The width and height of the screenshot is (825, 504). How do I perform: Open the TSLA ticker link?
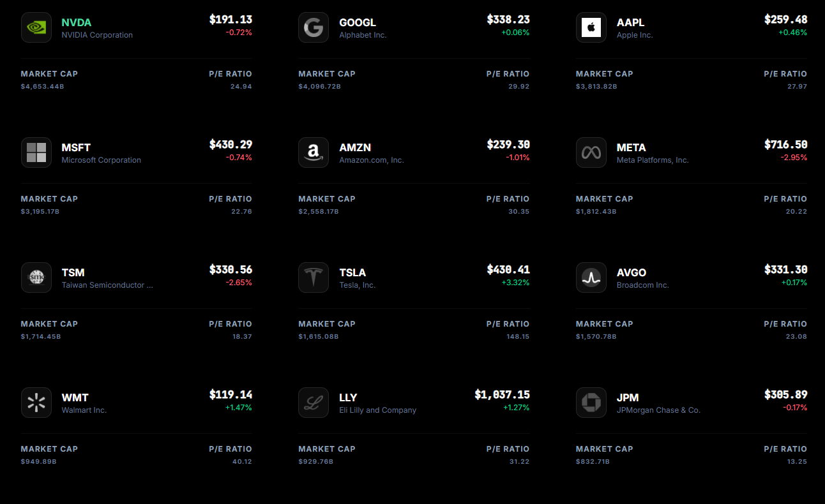pos(353,272)
